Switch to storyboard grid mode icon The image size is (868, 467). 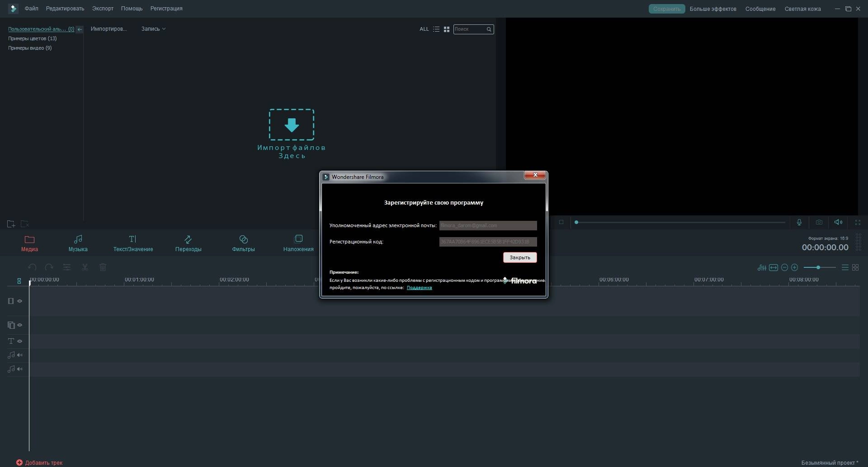pos(855,267)
